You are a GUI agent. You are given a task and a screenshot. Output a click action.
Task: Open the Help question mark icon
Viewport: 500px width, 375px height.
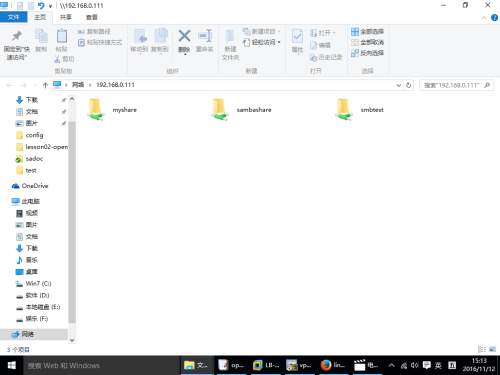[x=494, y=18]
